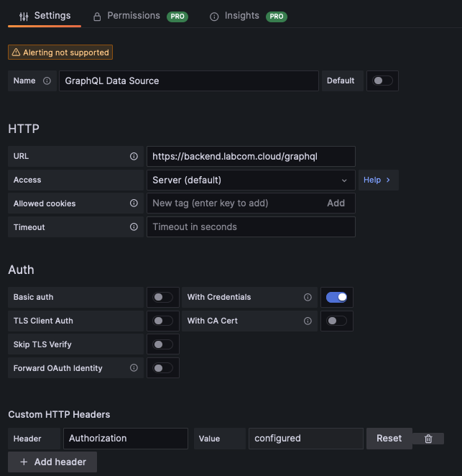The image size is (462, 476).
Task: Click the Add button for cookies
Action: pos(336,203)
